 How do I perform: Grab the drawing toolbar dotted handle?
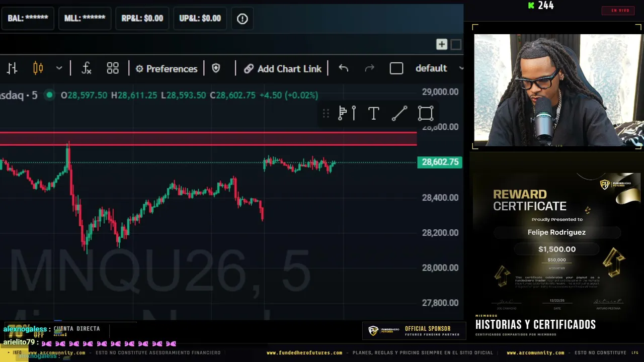point(326,114)
